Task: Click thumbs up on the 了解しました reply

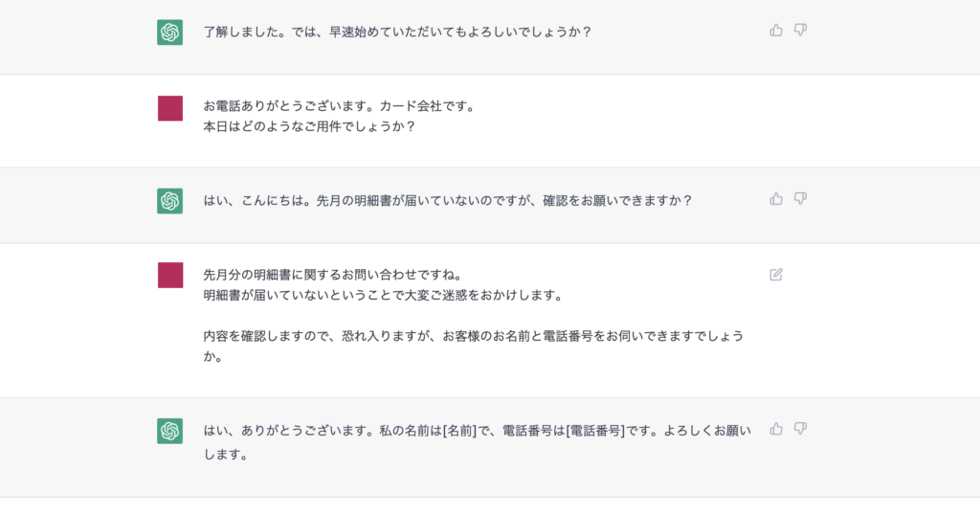Action: coord(776,31)
